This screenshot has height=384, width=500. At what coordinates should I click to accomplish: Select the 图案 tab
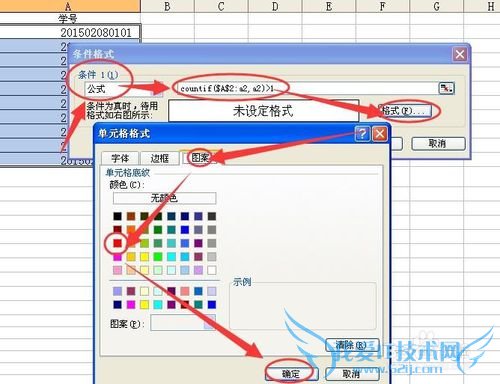point(200,157)
